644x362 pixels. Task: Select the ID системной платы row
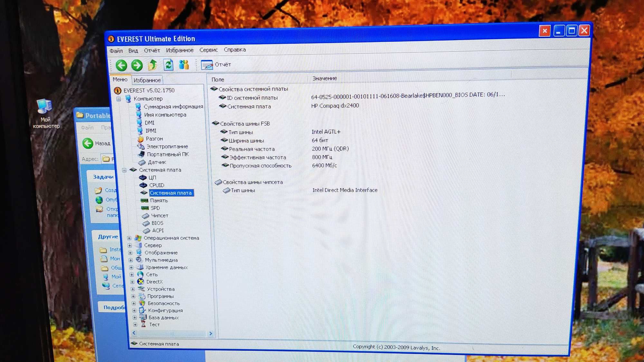pos(252,97)
